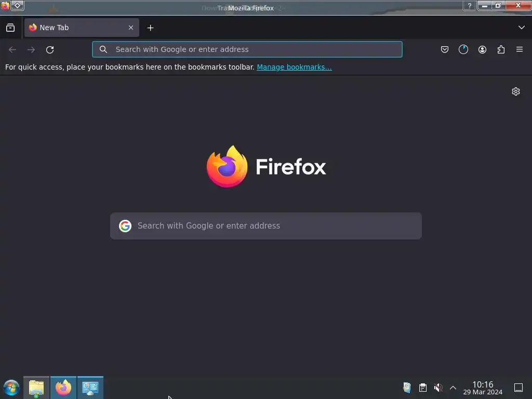Open Firefox account menu
The height and width of the screenshot is (399, 532).
[482, 49]
